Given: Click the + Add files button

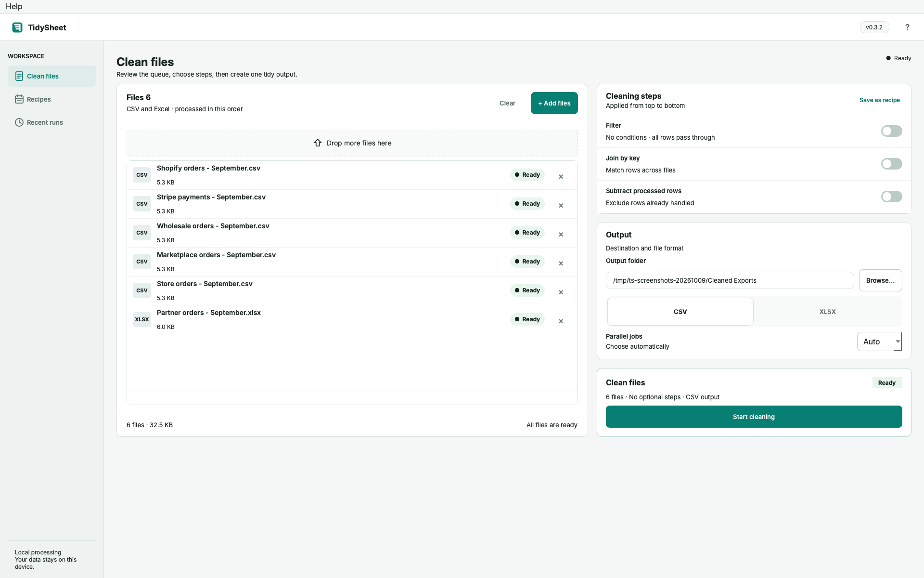Looking at the screenshot, I should point(554,103).
